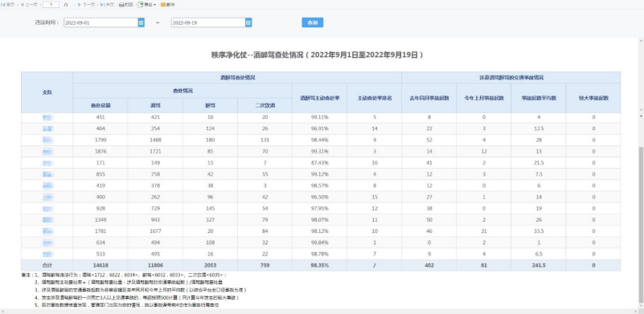This screenshot has width=644, height=314.
Task: Click the cell with total 1876
Action: (x=100, y=152)
